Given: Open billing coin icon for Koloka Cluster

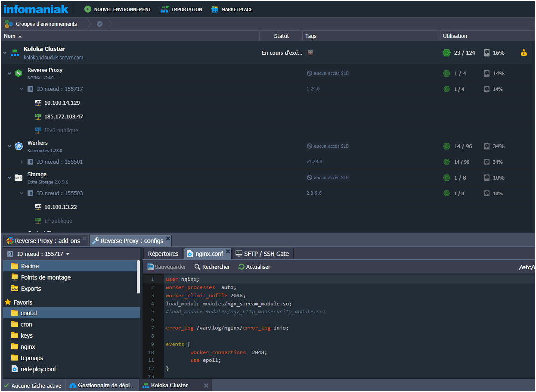Looking at the screenshot, I should point(524,53).
